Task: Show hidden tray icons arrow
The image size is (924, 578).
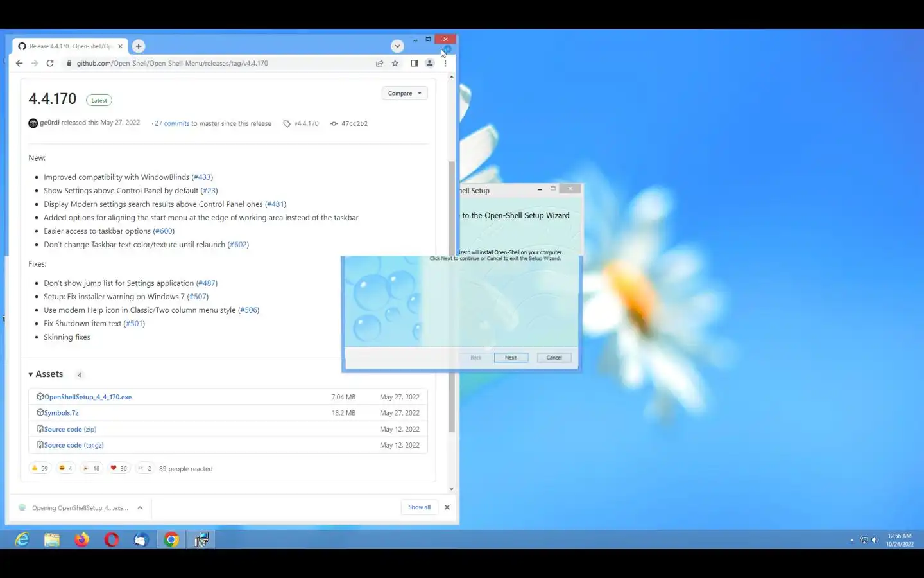Action: 851,540
